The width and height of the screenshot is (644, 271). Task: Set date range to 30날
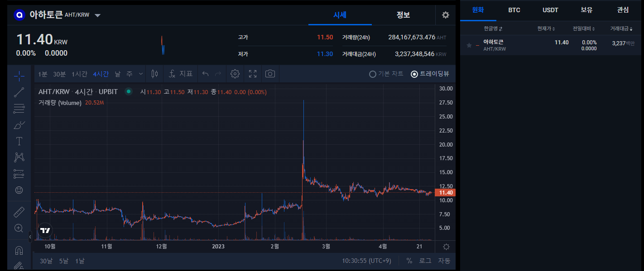pos(46,261)
